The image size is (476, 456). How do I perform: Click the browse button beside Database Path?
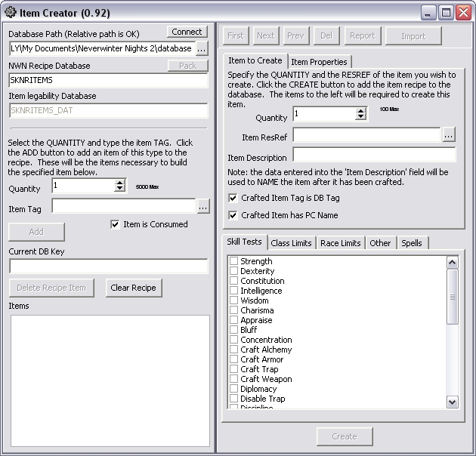(x=201, y=48)
